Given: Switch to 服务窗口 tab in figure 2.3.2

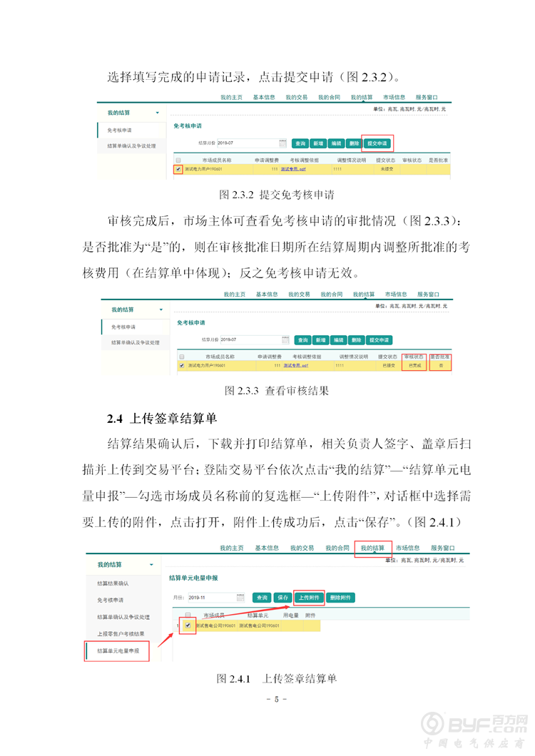Looking at the screenshot, I should (x=426, y=96).
